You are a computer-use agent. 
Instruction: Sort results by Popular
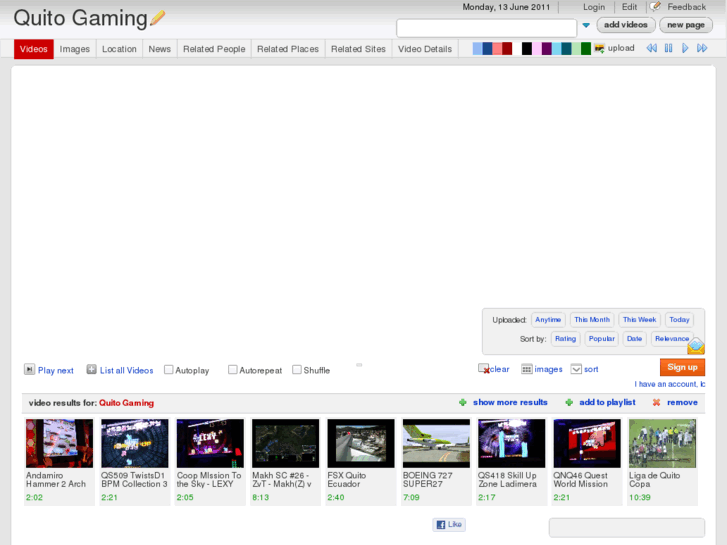click(601, 339)
